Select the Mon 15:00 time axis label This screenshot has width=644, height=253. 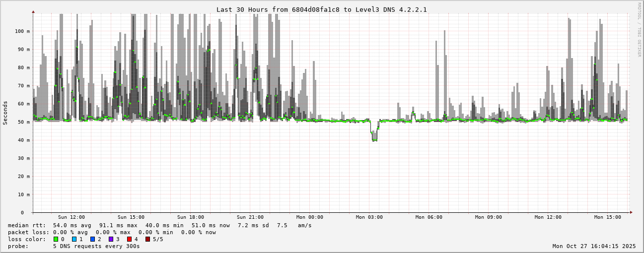tap(607, 217)
